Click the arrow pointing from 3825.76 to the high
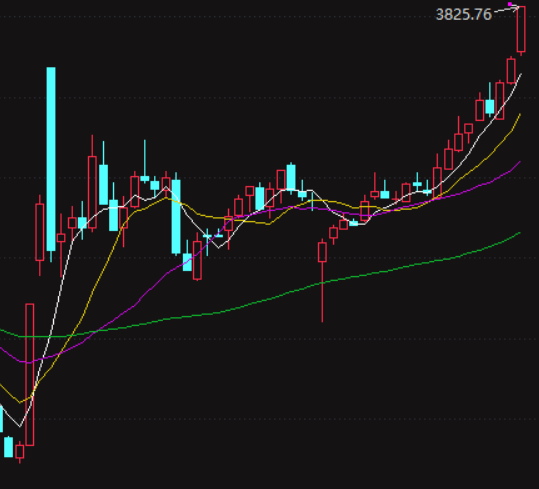This screenshot has width=539, height=489. click(506, 10)
